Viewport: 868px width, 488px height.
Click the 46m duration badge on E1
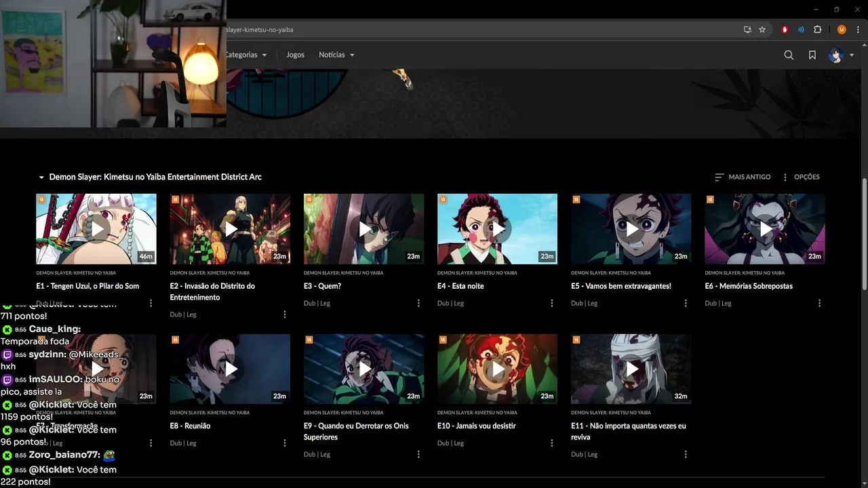pos(145,256)
